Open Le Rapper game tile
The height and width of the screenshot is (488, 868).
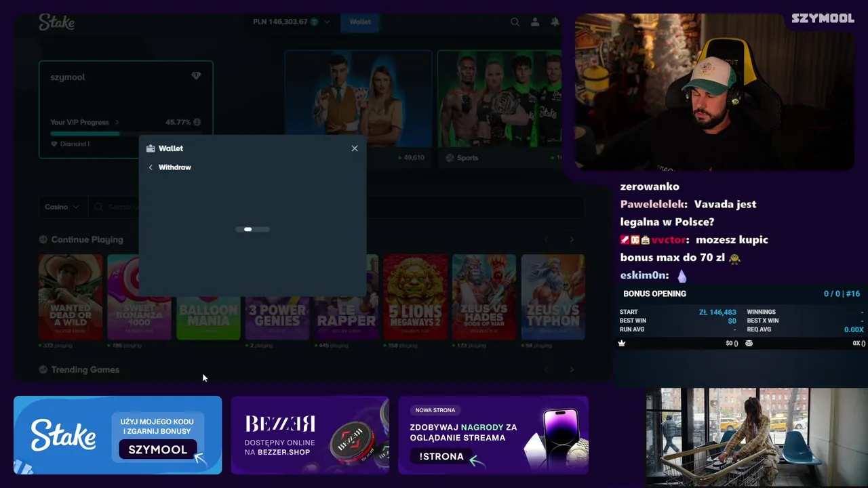click(x=347, y=317)
